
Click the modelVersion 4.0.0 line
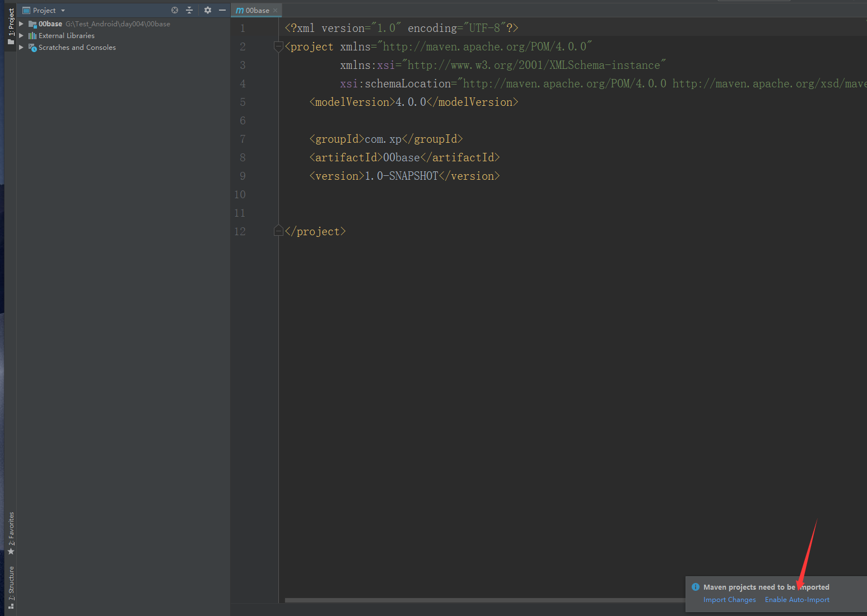click(414, 102)
